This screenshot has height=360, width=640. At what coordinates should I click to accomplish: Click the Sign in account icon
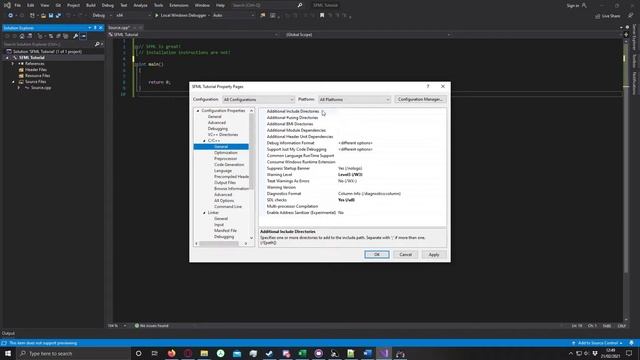pyautogui.click(x=584, y=5)
